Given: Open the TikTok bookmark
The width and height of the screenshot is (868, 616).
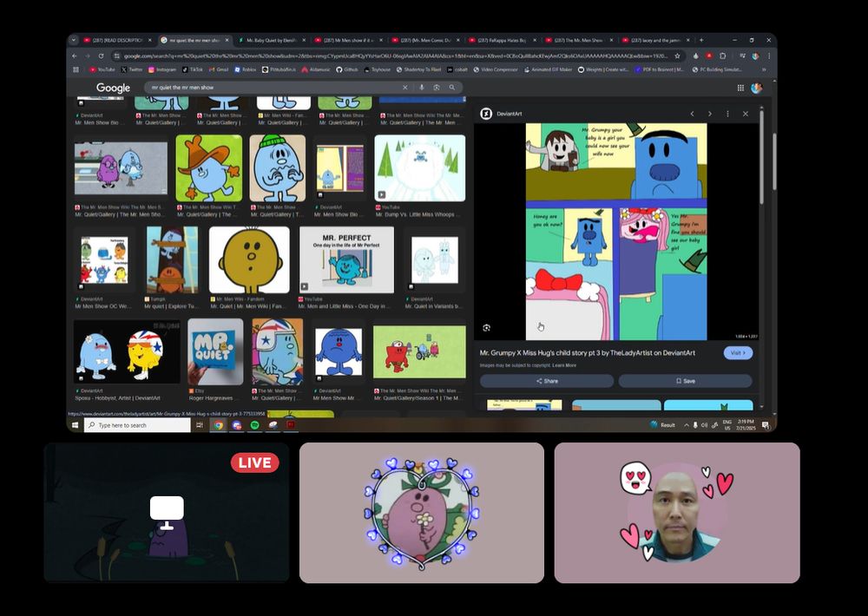Looking at the screenshot, I should pos(192,69).
